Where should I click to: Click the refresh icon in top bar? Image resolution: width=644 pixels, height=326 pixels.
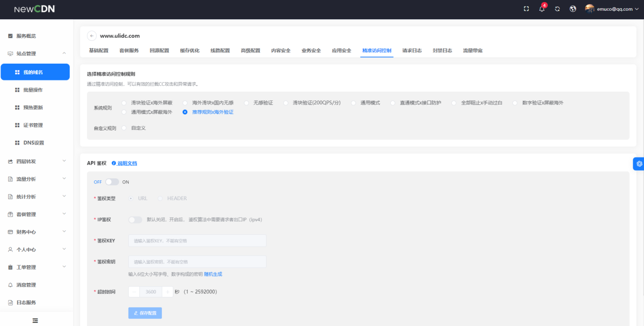(558, 9)
